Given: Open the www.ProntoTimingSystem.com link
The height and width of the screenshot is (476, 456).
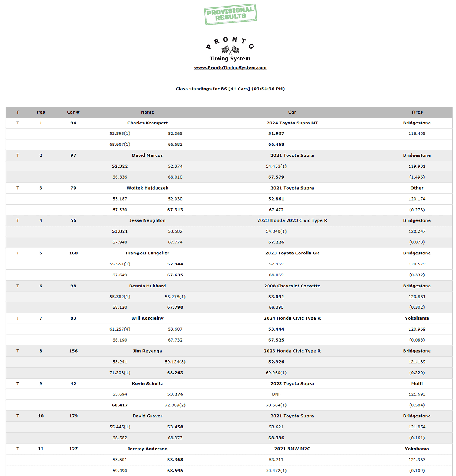Looking at the screenshot, I should click(x=230, y=68).
